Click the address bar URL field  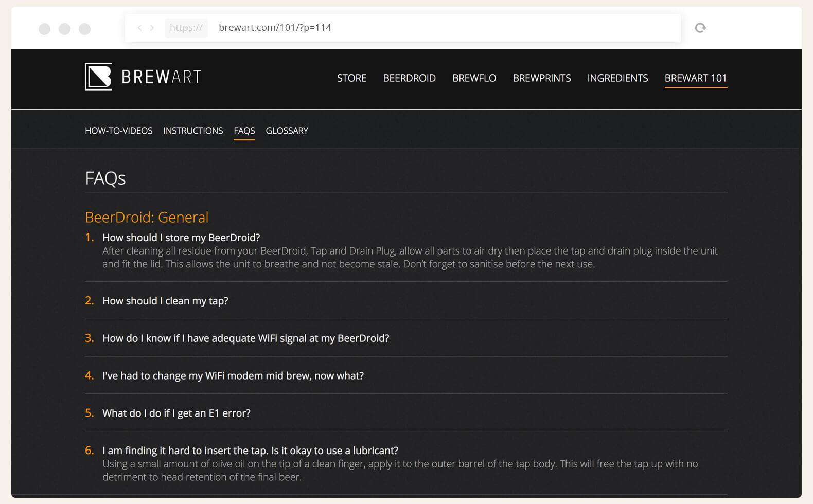[402, 28]
